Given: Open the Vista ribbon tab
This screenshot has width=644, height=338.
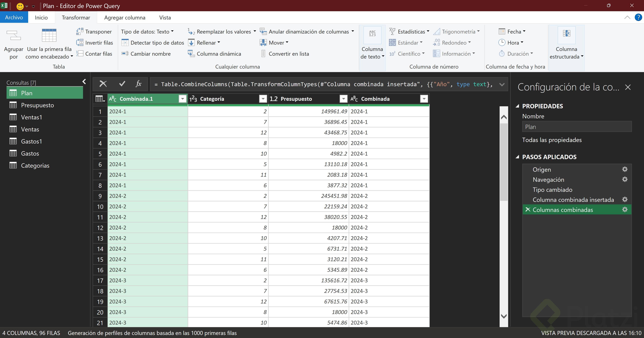Looking at the screenshot, I should tap(165, 17).
